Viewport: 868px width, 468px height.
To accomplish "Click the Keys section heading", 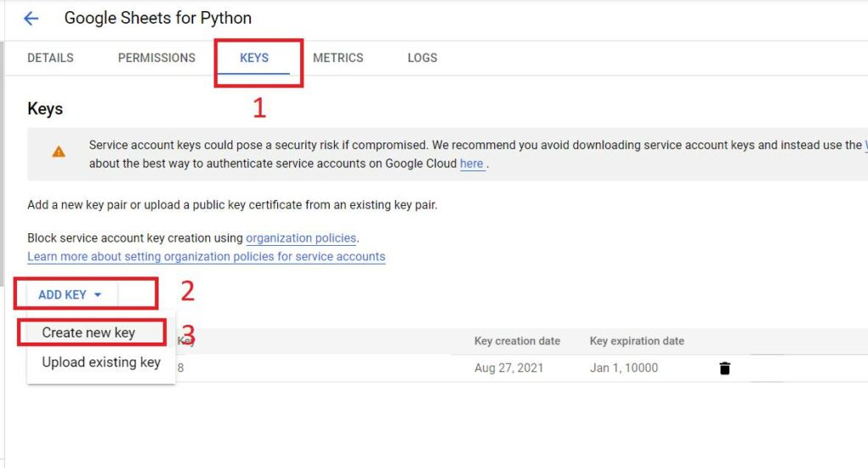I will click(x=45, y=109).
